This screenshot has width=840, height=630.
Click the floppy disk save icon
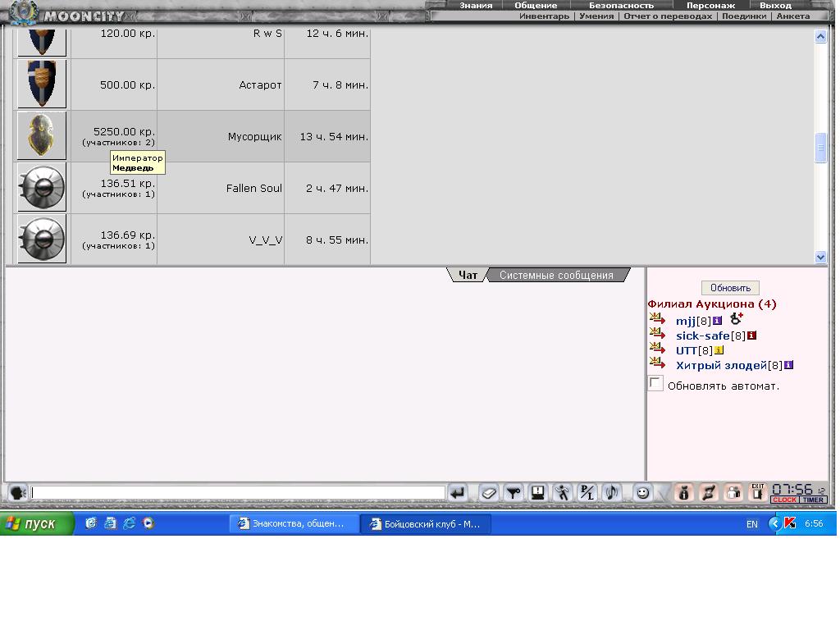(538, 493)
